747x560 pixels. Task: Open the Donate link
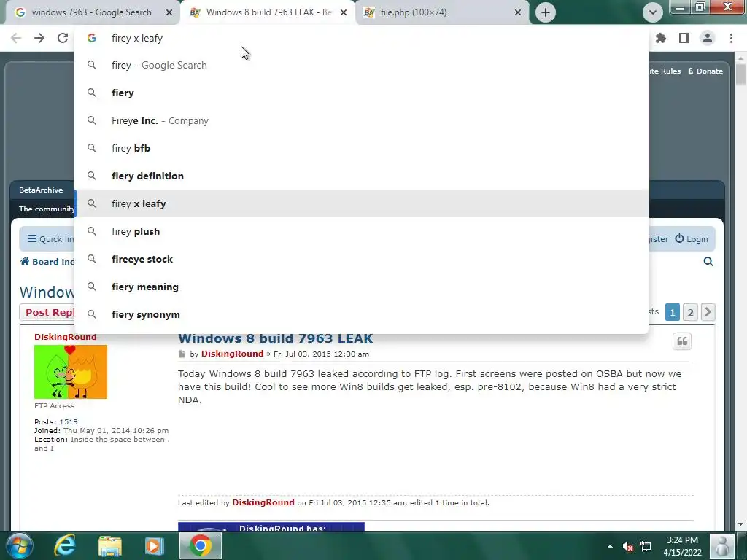click(x=705, y=71)
